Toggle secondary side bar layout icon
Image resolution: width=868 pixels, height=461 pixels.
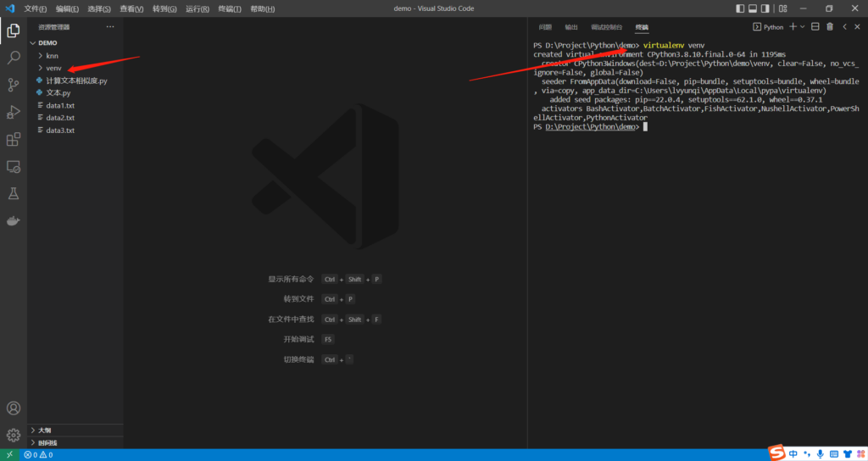[x=765, y=8]
